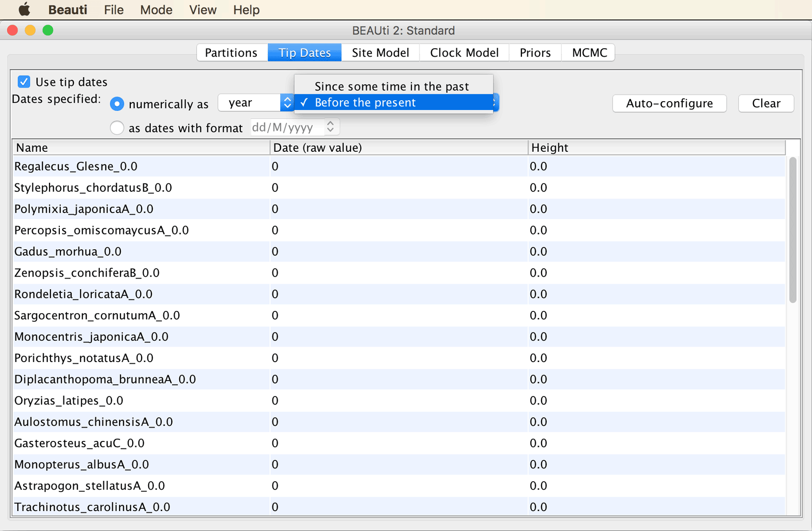Sort by Date (raw value) column header
This screenshot has width=812, height=531.
tap(399, 148)
